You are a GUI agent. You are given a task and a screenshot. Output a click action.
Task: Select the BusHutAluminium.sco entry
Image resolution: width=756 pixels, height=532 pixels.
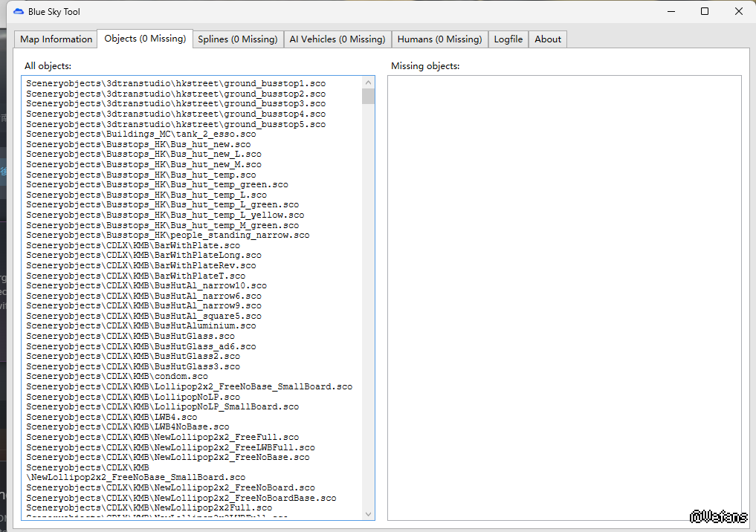(141, 326)
